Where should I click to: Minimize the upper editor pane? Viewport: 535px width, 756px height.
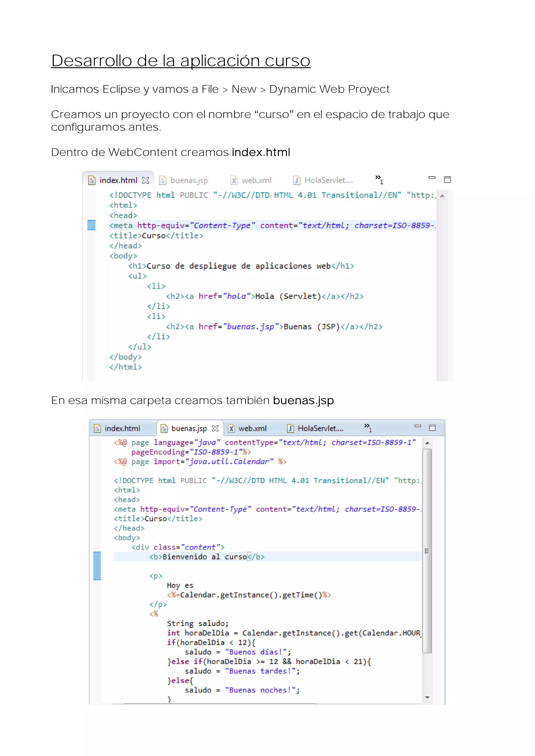point(432,178)
